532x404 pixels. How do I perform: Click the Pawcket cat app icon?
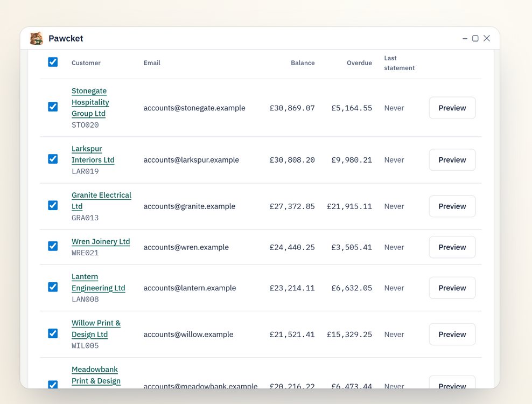(x=36, y=38)
